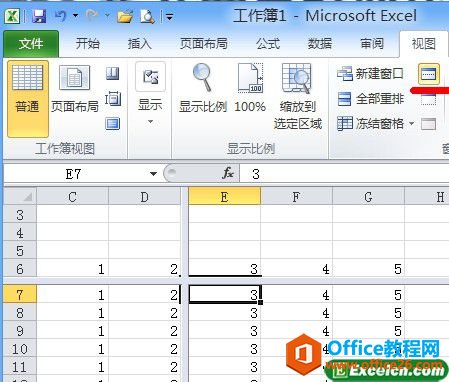This screenshot has width=449, height=382.
Task: Click cell G8 containing 5
Action: pyautogui.click(x=368, y=313)
